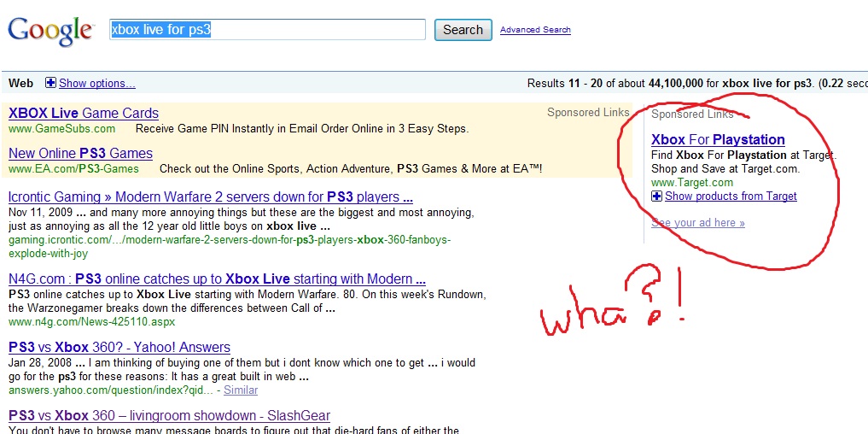The image size is (868, 434).
Task: Open Icrontic Gaming Modern Warfare 2 result
Action: [x=210, y=196]
